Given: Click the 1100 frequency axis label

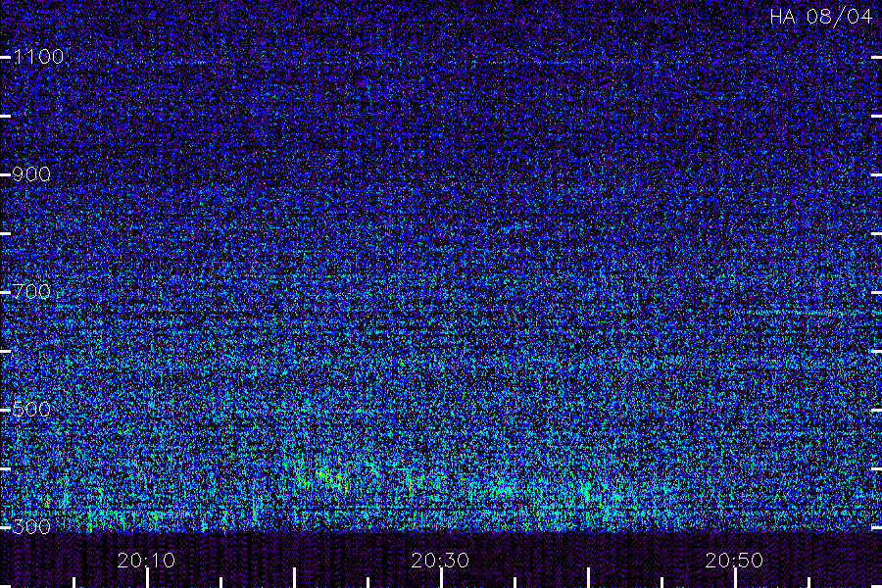Looking at the screenshot, I should click(38, 57).
